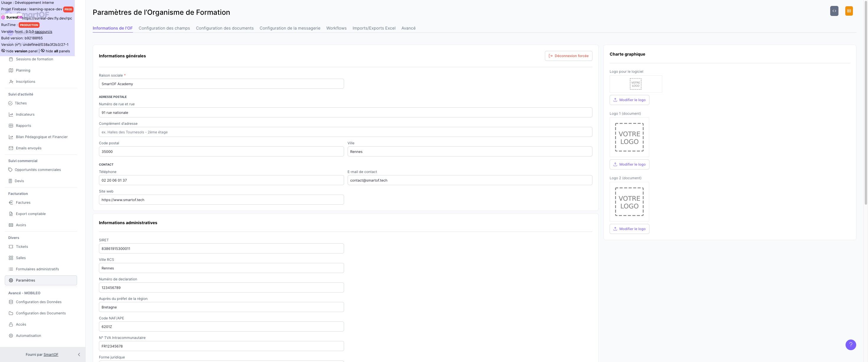868x362 pixels.
Task: Open the Workflows tab
Action: (x=336, y=28)
